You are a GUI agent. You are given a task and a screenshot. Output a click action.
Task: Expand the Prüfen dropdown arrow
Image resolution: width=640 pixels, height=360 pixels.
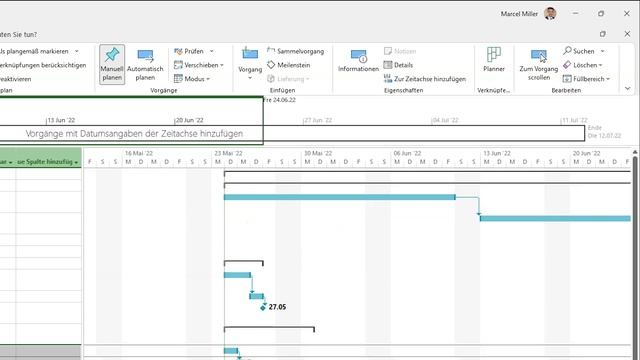click(211, 51)
